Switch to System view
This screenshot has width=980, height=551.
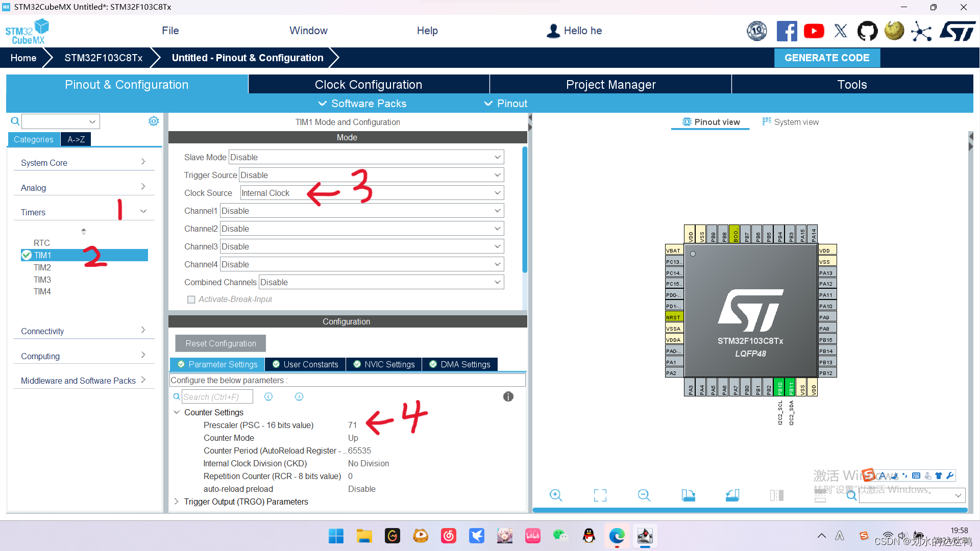[x=791, y=122]
